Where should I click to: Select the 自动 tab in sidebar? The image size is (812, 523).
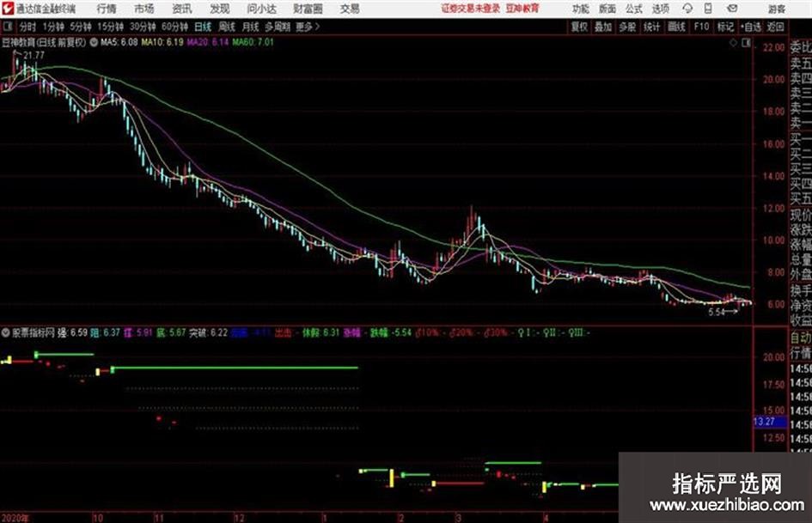pyautogui.click(x=801, y=338)
